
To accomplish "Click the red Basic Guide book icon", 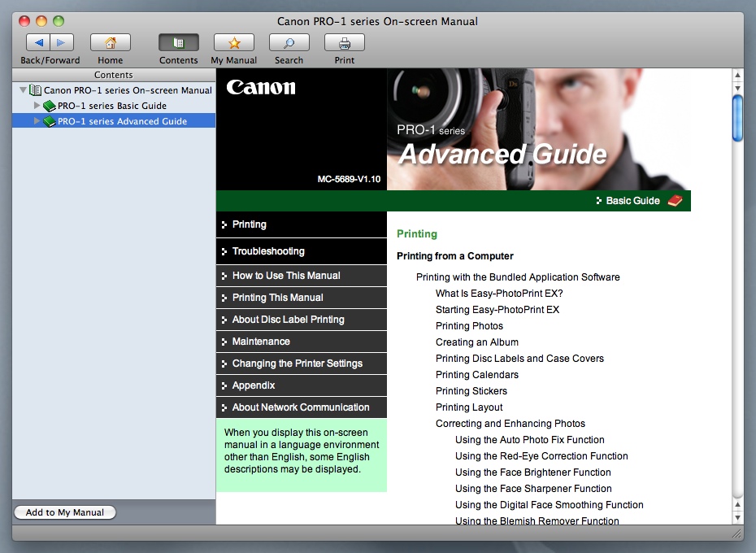I will [675, 201].
